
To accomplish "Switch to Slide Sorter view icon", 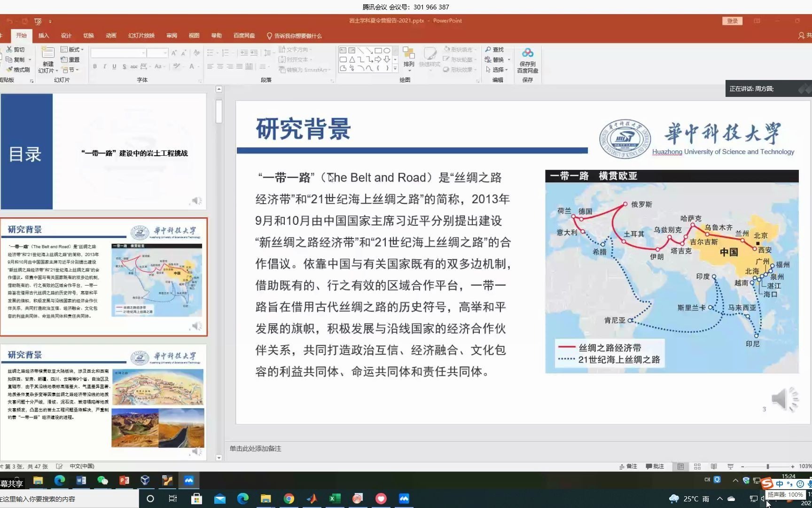I will pos(697,467).
